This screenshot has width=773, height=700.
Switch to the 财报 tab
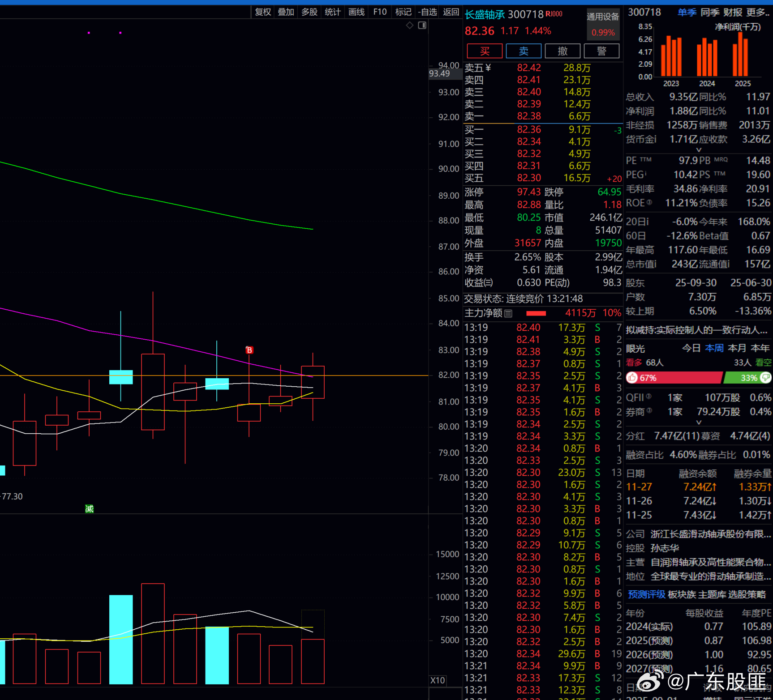pyautogui.click(x=733, y=13)
